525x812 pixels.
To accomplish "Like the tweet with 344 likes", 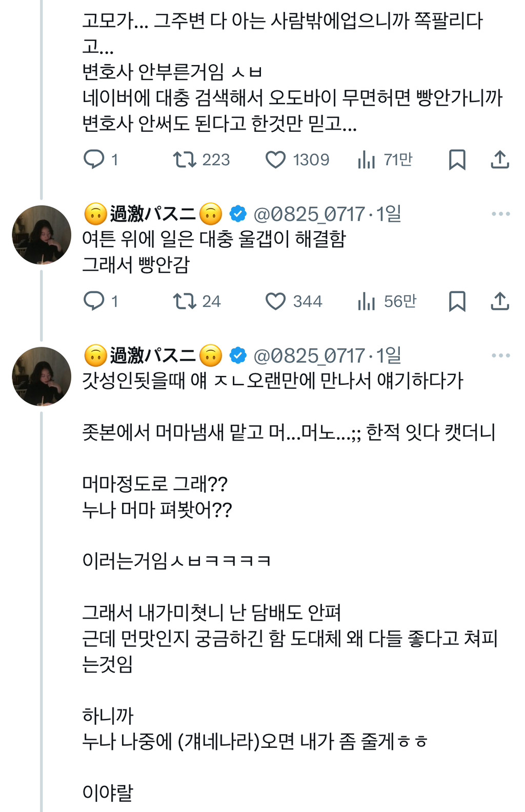I will pos(275,301).
